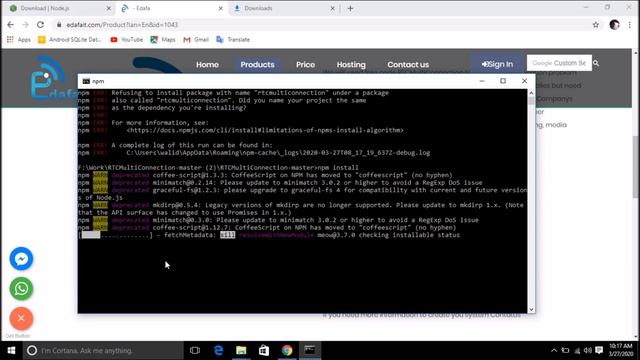Open the Android SQLite Dat... bookmark

(x=70, y=40)
